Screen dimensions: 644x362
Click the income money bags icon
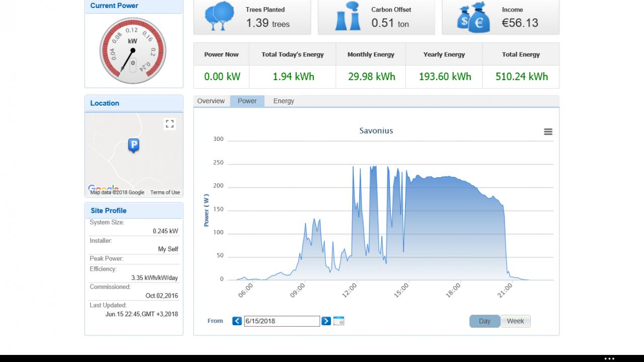pos(473,17)
